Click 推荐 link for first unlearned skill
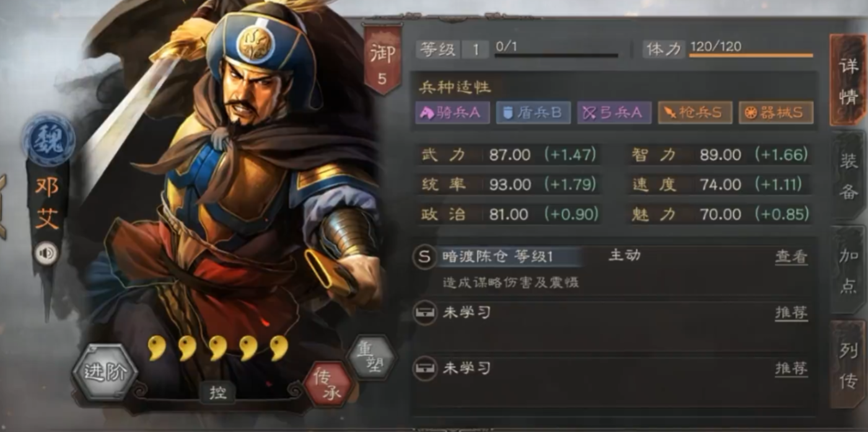The height and width of the screenshot is (432, 868). [791, 312]
